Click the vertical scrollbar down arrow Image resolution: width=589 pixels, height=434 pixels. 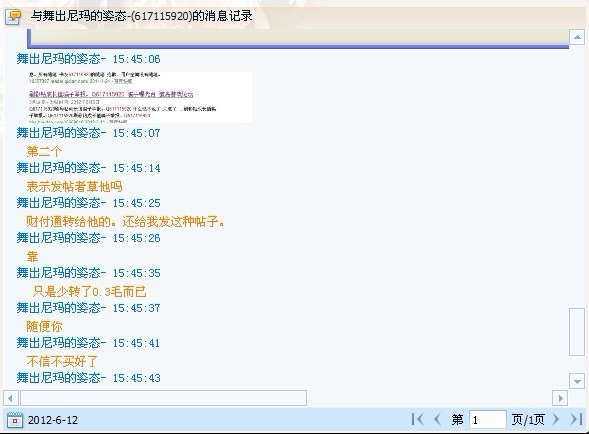click(x=577, y=381)
